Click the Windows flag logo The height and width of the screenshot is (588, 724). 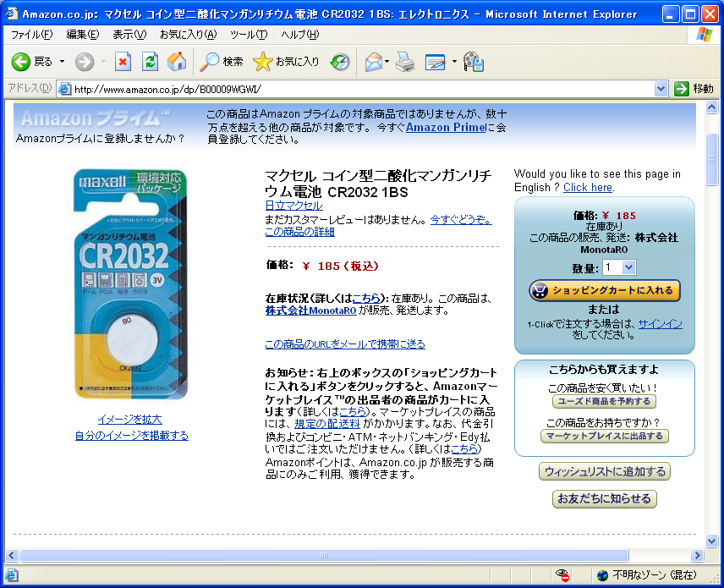pos(705,34)
